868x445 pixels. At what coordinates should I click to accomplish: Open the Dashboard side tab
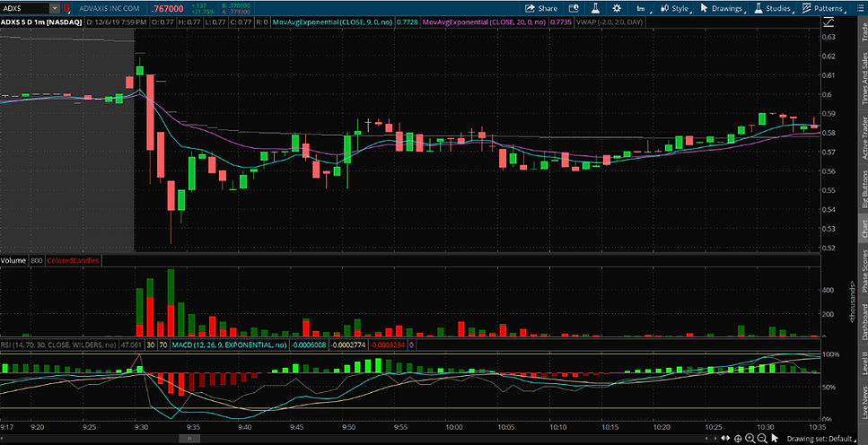[x=863, y=321]
